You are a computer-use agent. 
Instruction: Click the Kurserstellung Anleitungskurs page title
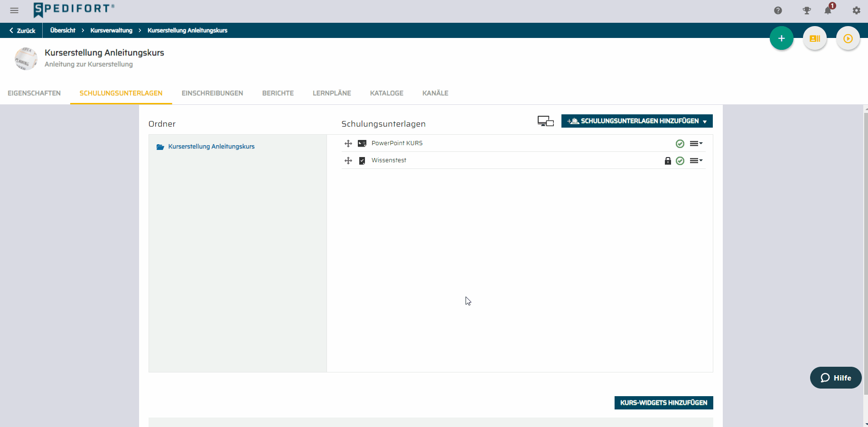coord(104,53)
